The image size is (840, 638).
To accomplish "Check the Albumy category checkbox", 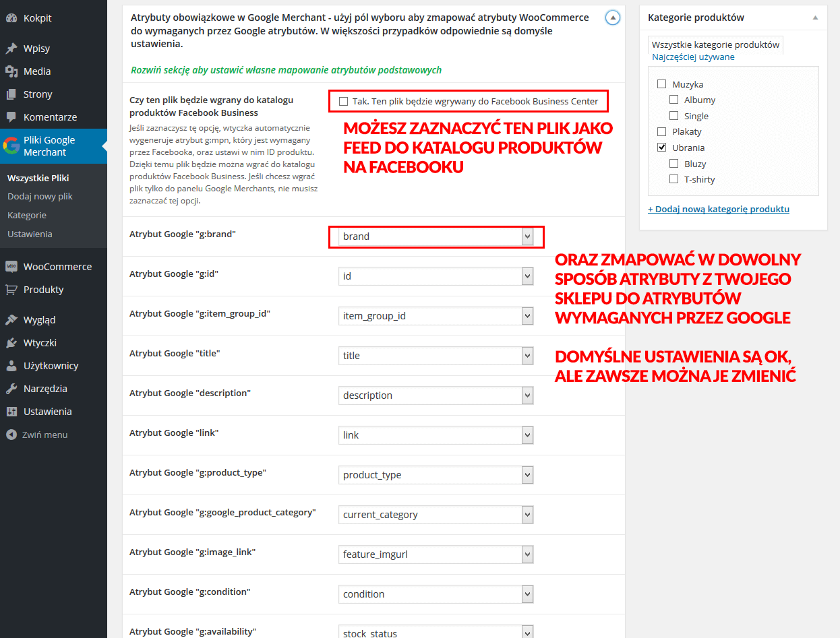I will (674, 100).
